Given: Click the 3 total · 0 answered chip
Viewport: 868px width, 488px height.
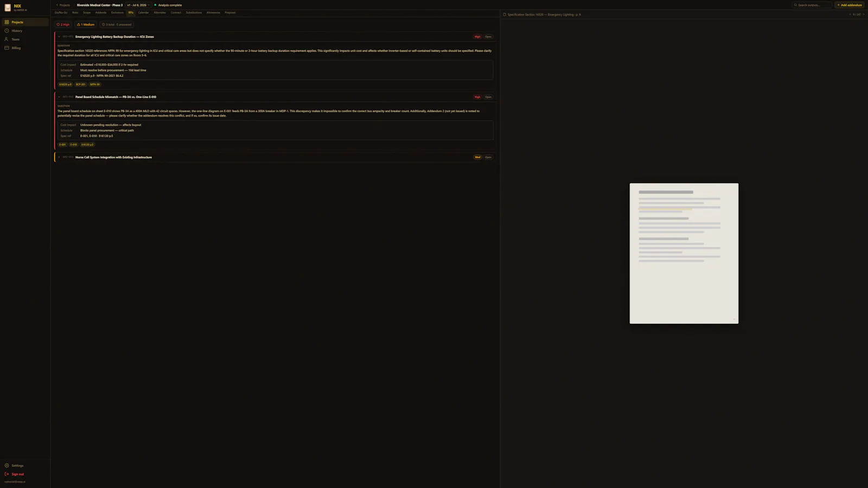Looking at the screenshot, I should tap(117, 24).
